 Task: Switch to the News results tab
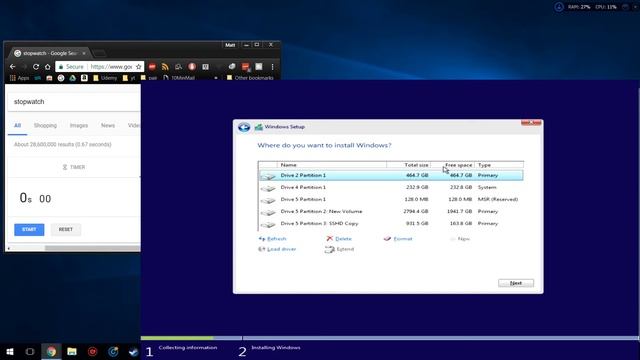(x=108, y=125)
